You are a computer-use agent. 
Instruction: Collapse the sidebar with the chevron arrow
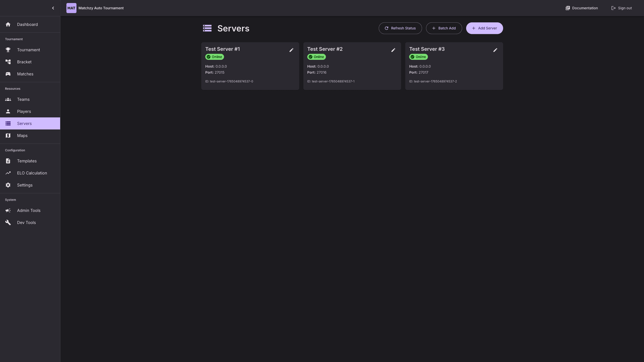coord(53,8)
